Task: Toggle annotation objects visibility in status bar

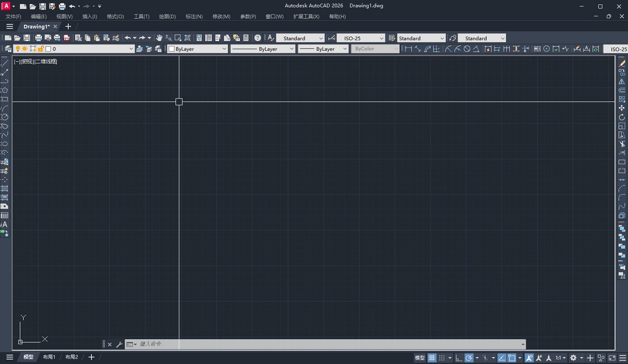Action: pos(529,358)
